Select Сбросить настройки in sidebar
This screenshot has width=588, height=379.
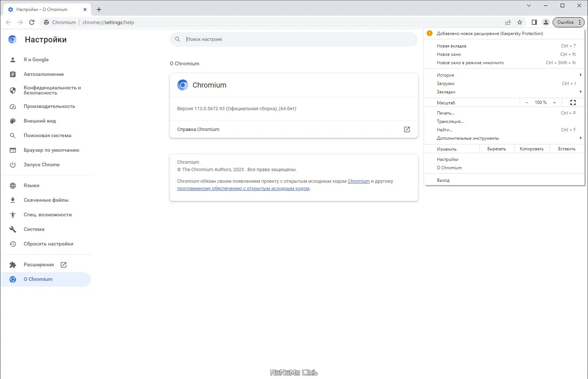49,244
